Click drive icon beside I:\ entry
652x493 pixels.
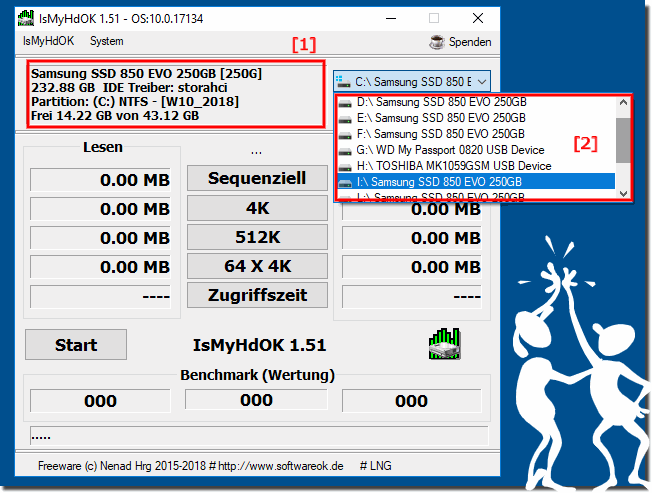345,182
